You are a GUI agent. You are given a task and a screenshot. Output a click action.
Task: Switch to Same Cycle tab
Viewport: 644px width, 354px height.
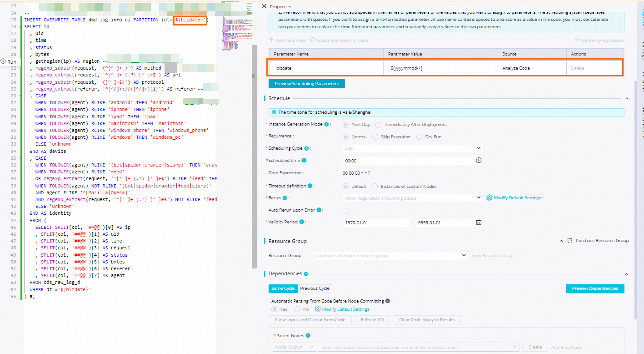point(283,288)
